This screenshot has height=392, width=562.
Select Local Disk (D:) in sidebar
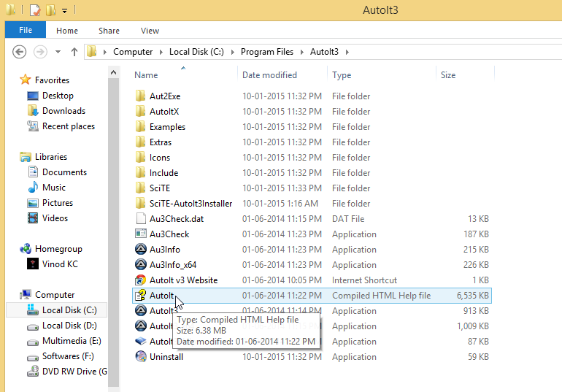69,326
